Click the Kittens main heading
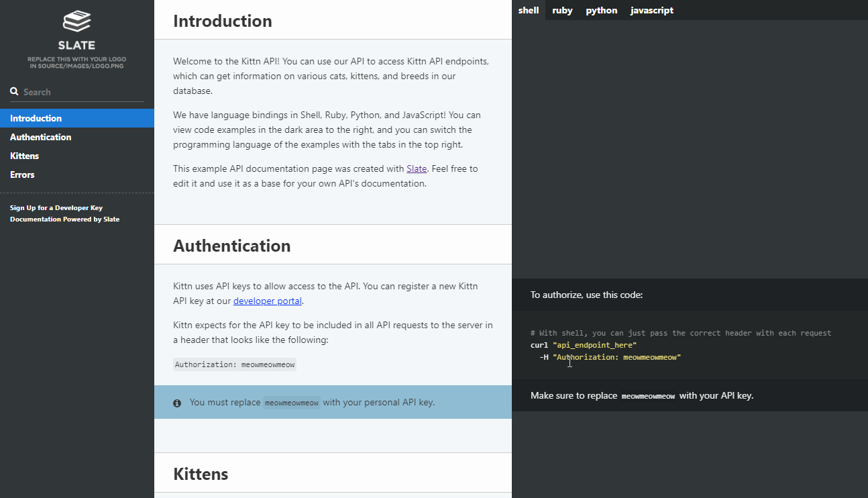 201,474
